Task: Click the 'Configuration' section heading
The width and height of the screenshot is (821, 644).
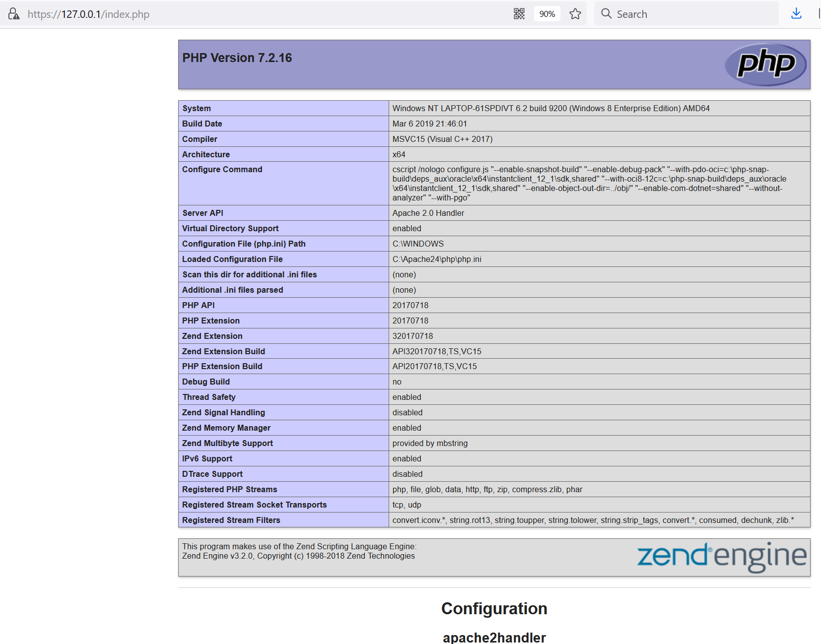Action: point(494,609)
